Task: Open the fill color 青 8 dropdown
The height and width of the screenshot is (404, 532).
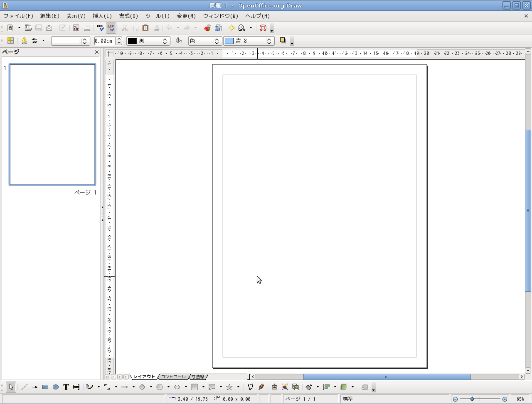Action: 269,41
